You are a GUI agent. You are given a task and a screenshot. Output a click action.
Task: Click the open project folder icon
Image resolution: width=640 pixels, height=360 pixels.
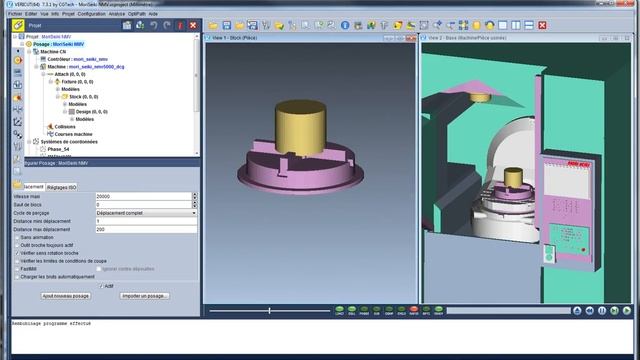pyautogui.click(x=213, y=25)
